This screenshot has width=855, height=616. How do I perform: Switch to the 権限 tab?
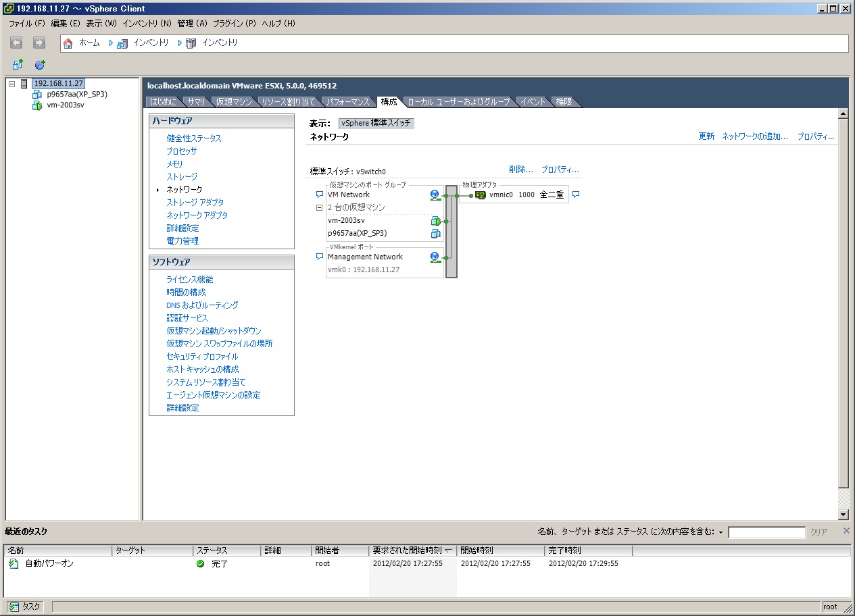click(564, 102)
